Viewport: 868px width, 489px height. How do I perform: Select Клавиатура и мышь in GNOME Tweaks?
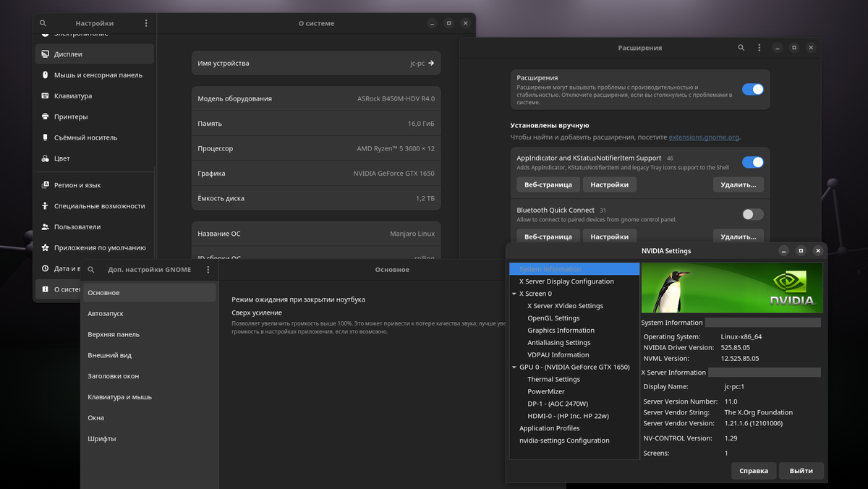pos(149,397)
